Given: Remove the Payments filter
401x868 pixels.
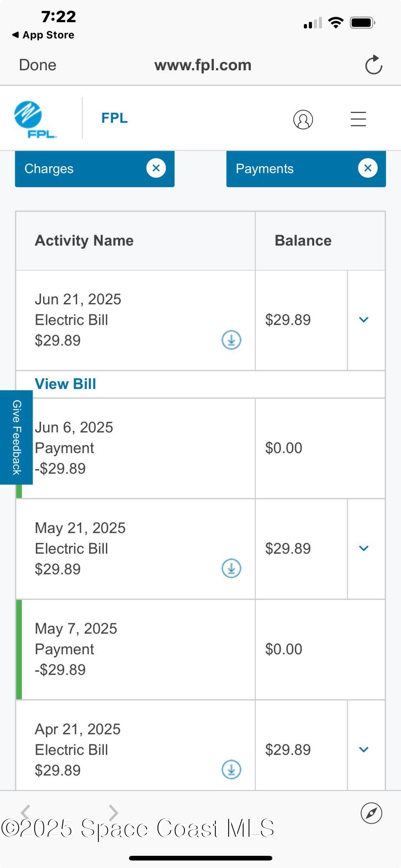Looking at the screenshot, I should click(x=367, y=168).
